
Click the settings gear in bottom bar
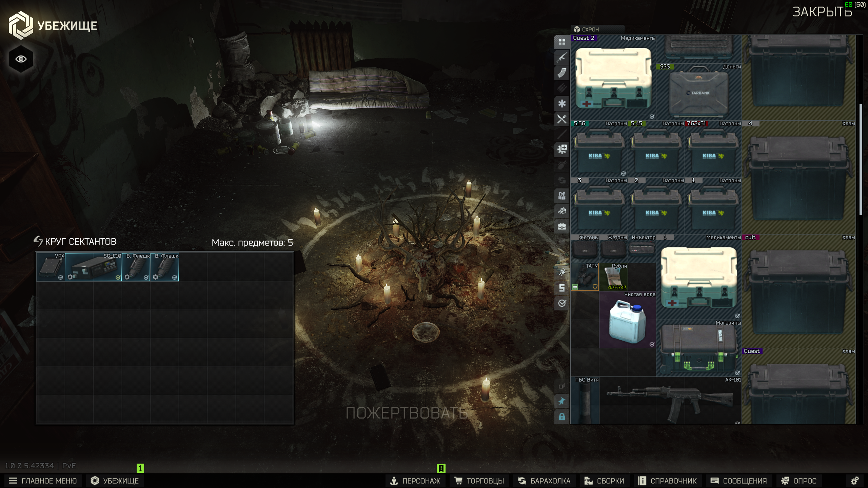point(855,481)
